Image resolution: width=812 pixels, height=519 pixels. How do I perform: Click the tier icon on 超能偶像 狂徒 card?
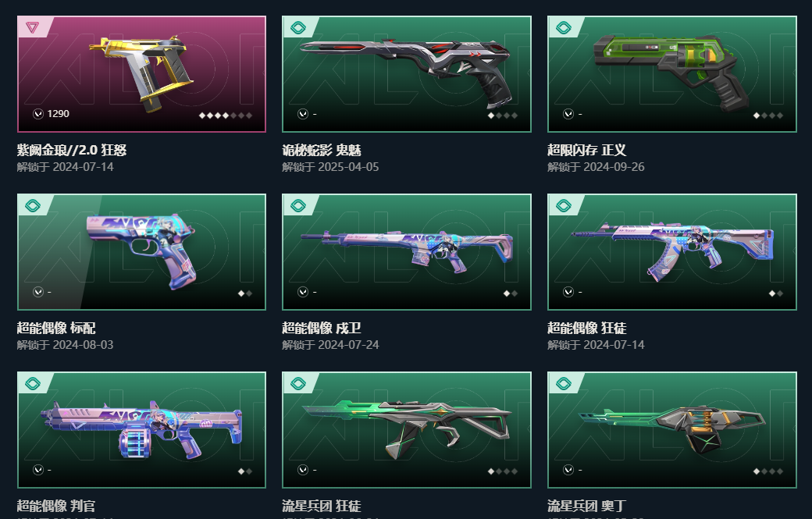(564, 205)
